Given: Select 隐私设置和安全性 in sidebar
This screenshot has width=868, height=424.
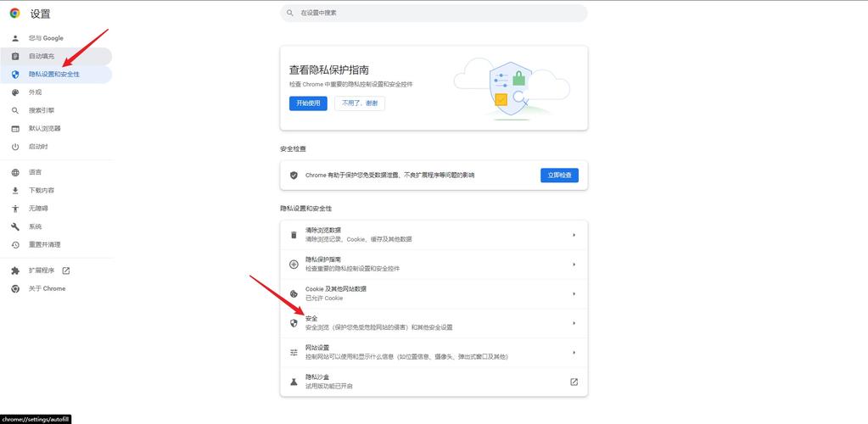Looking at the screenshot, I should (x=56, y=74).
